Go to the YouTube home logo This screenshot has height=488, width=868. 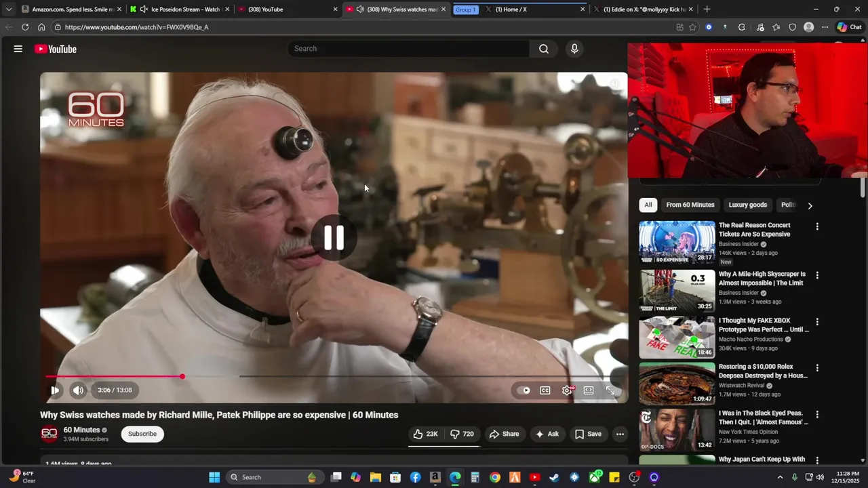tap(56, 49)
